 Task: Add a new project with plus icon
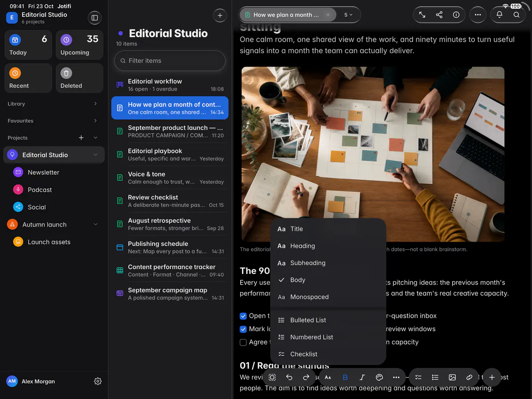coord(81,138)
